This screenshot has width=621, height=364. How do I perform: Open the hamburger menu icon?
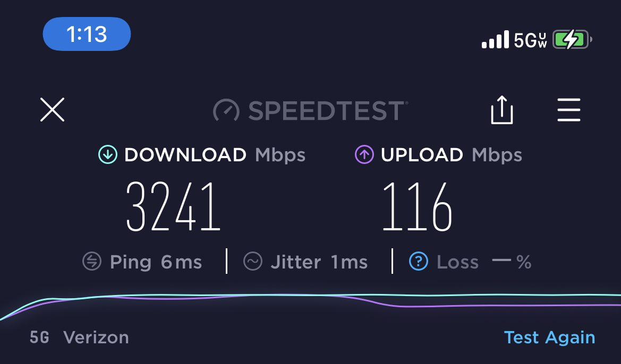tap(569, 110)
